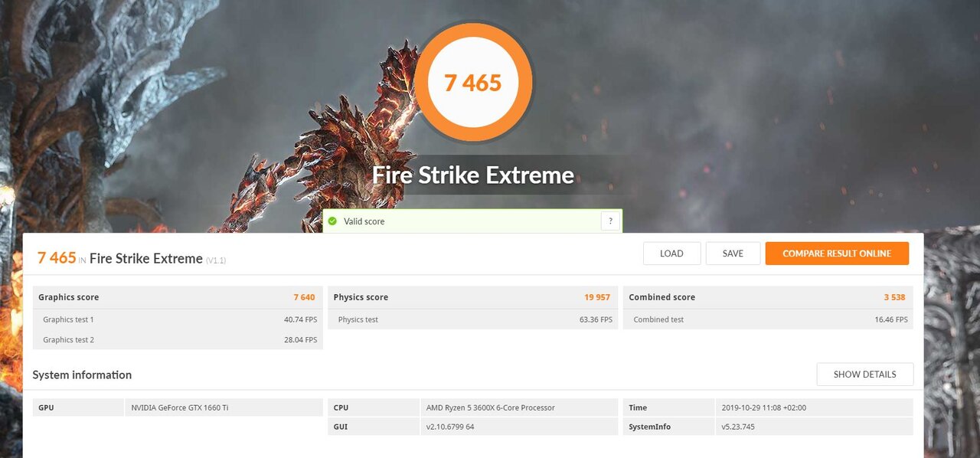This screenshot has width=980, height=458.
Task: Click Graphics score value 7 640
Action: pyautogui.click(x=304, y=297)
